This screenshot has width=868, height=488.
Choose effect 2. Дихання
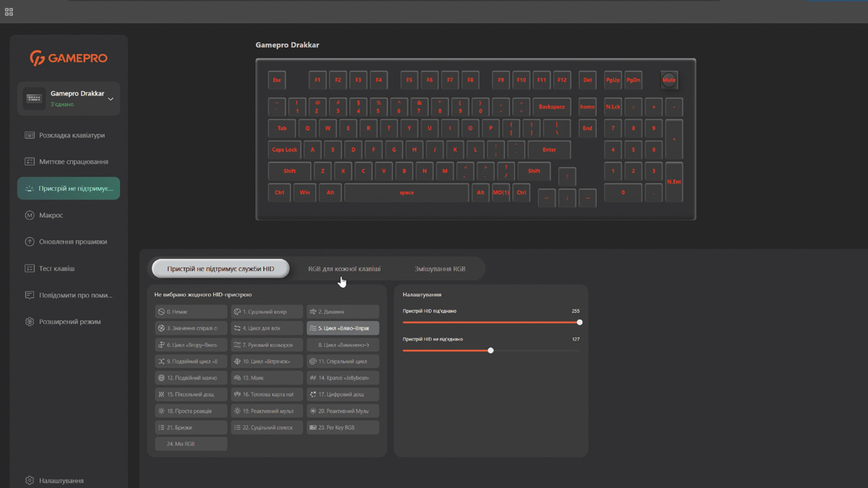[x=343, y=312]
